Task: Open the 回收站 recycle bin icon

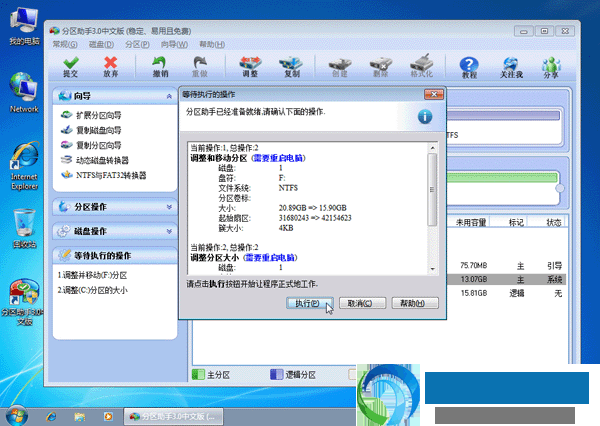Action: 24,229
